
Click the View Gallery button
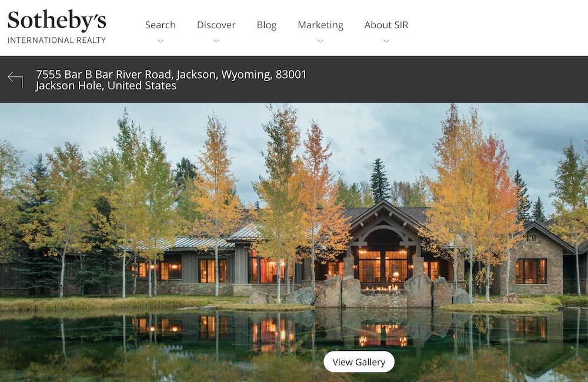coord(359,362)
